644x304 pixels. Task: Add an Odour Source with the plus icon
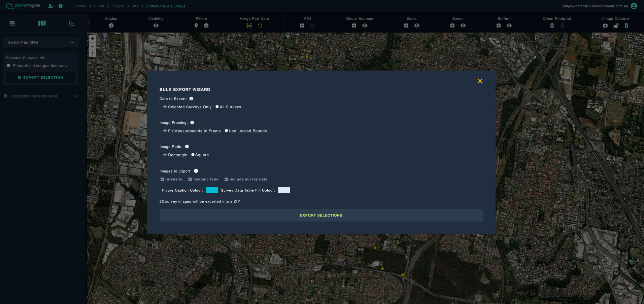354,26
